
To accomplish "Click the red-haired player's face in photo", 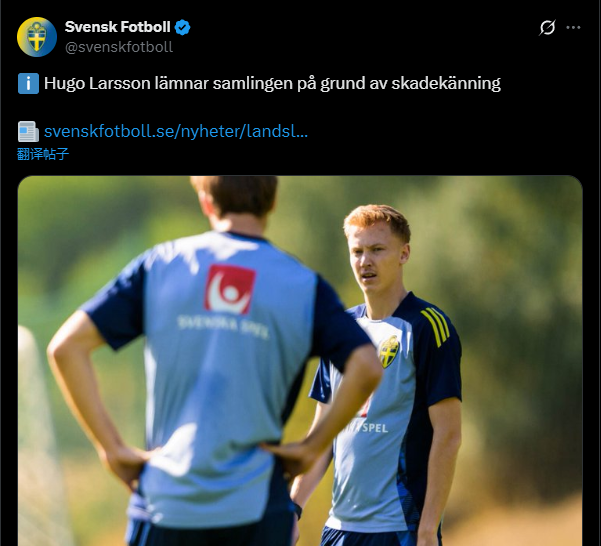I will click(374, 262).
